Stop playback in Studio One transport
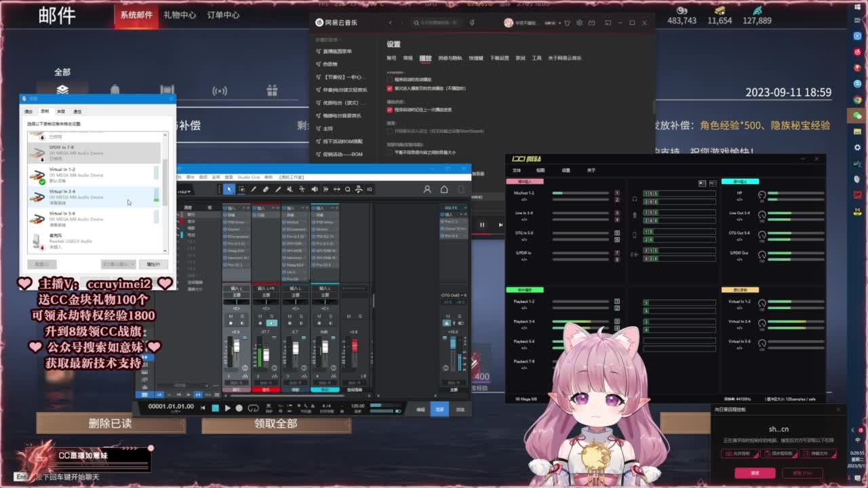 coord(215,408)
